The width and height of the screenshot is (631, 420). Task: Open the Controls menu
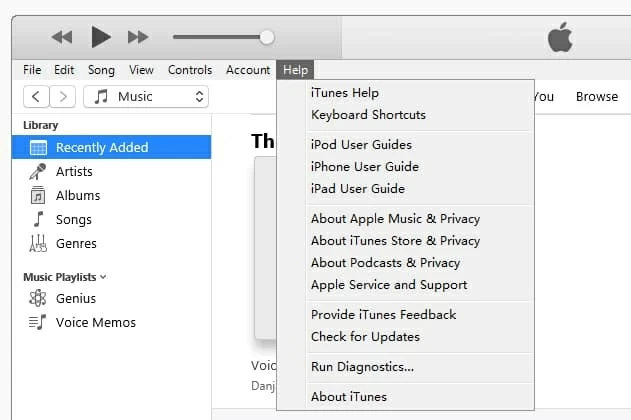[190, 70]
